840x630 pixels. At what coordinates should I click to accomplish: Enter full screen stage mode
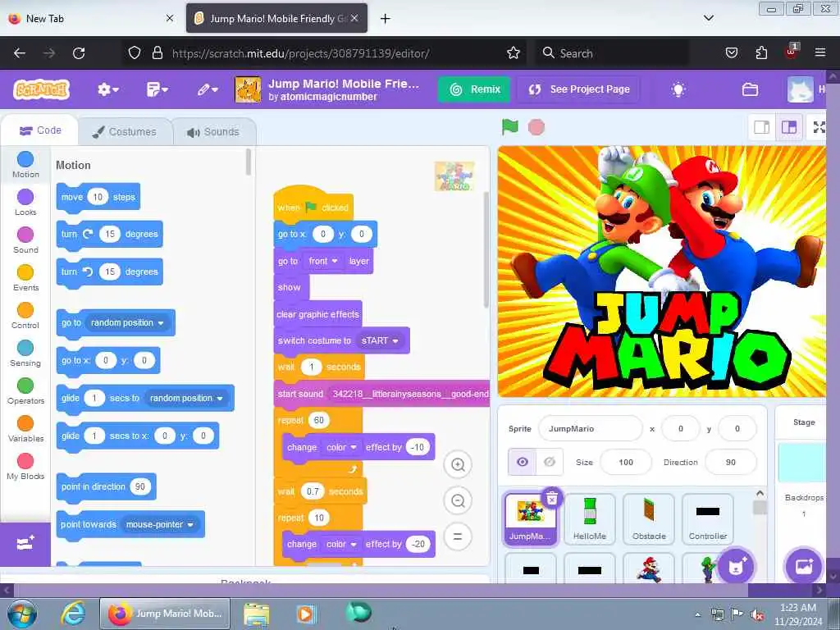click(819, 127)
